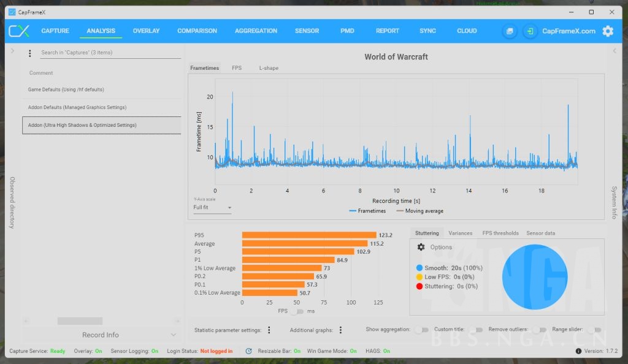The width and height of the screenshot is (628, 364).
Task: Click the screenshot icon beside the login button
Action: pyautogui.click(x=509, y=31)
